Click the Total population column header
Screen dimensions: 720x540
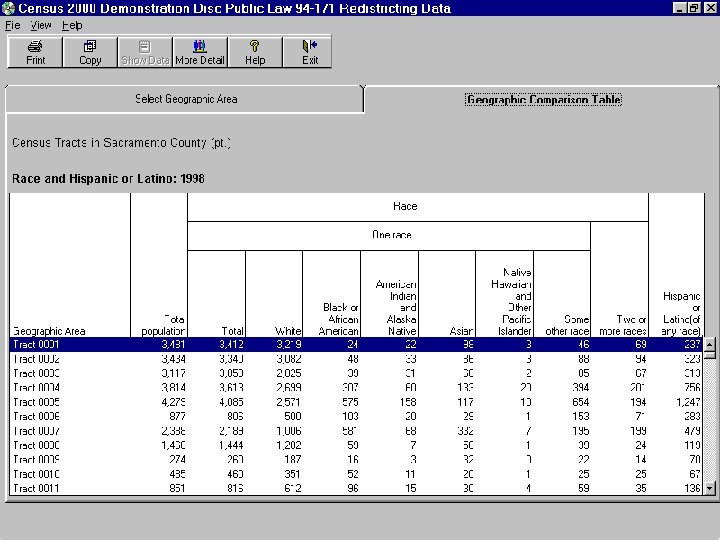point(159,265)
